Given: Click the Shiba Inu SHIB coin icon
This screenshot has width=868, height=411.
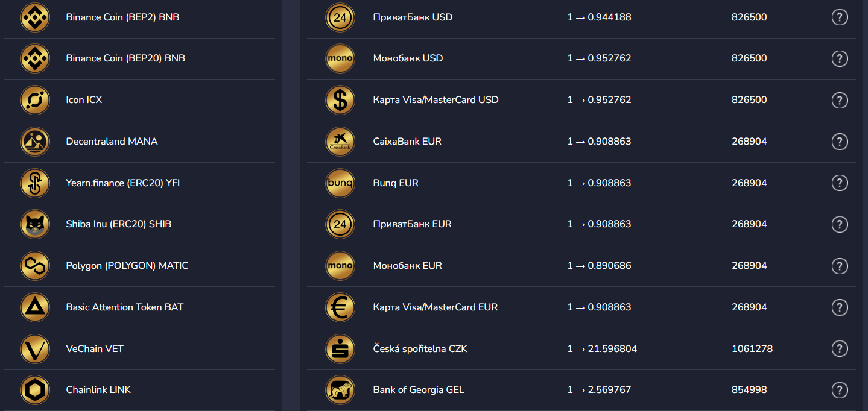Looking at the screenshot, I should click(35, 224).
